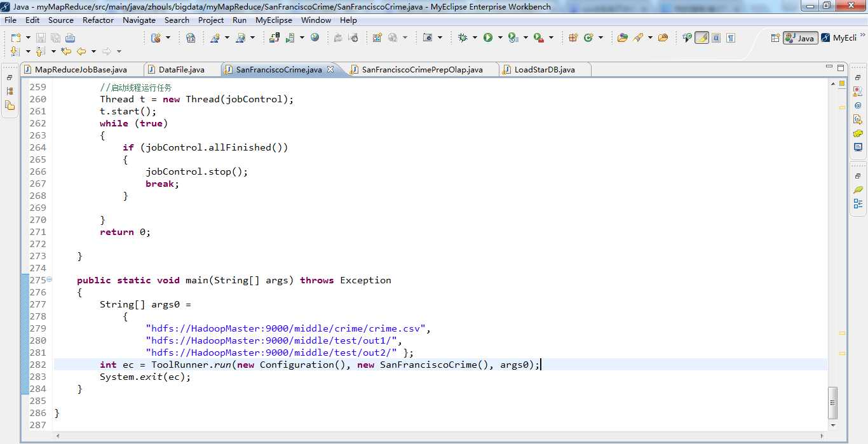Click the New Java Class icon
This screenshot has height=444, width=868.
coord(588,37)
